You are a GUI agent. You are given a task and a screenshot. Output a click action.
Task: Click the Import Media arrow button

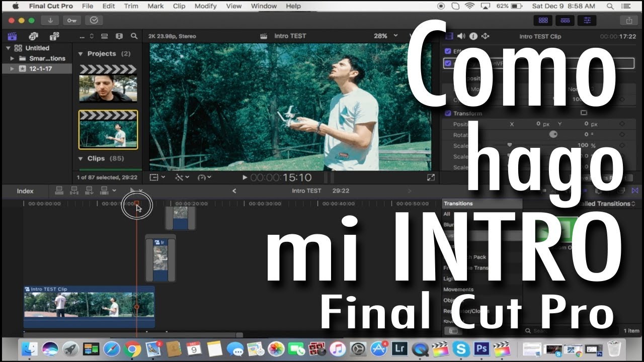[x=50, y=21]
